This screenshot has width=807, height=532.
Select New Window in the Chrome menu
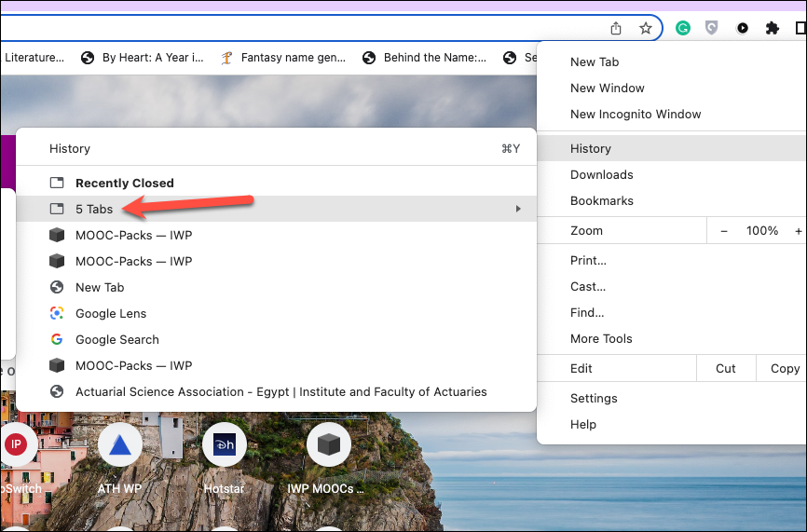pos(672,88)
